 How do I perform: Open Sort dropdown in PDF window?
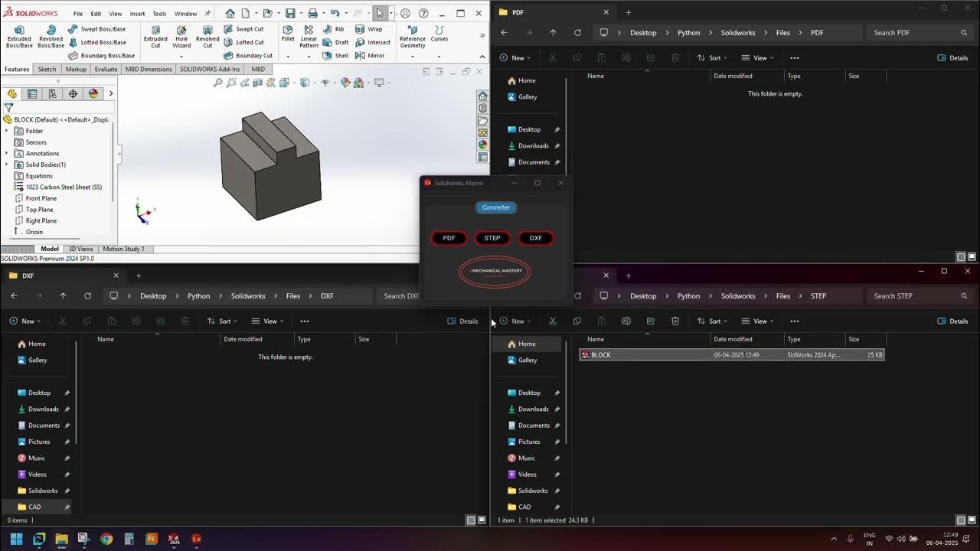click(x=713, y=57)
